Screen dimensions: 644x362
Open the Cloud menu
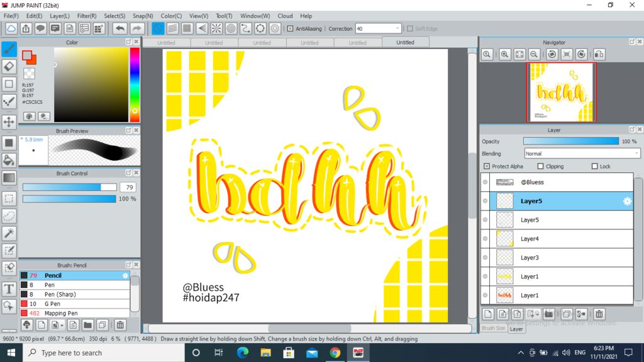click(x=285, y=16)
